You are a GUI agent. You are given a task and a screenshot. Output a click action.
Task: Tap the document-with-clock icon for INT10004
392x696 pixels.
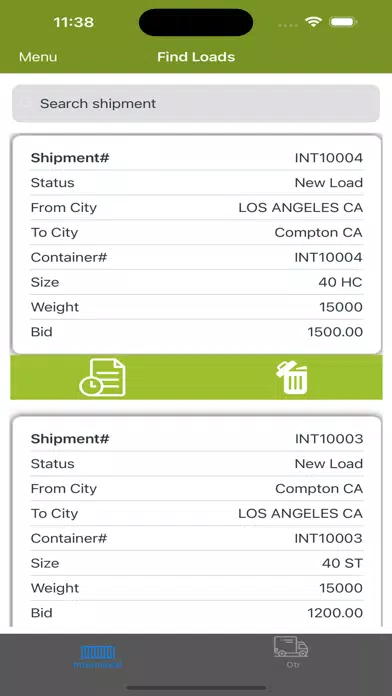pos(103,377)
